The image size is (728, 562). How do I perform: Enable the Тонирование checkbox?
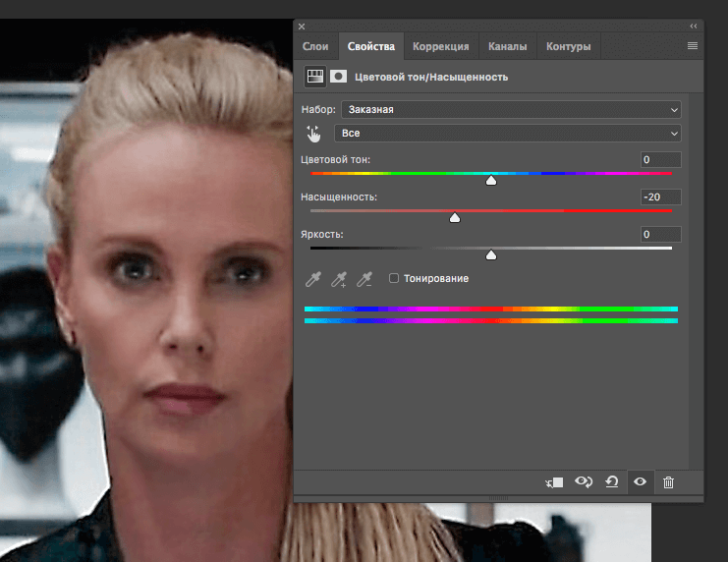pos(394,279)
